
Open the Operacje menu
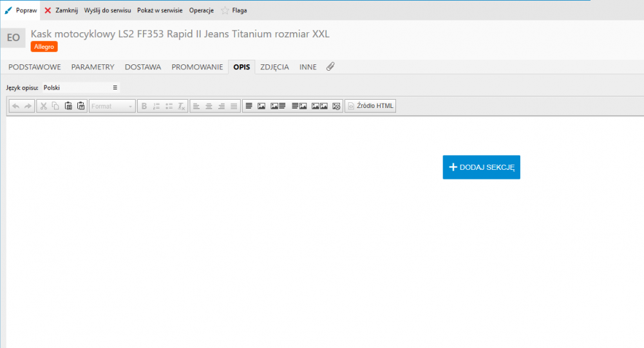tap(201, 11)
